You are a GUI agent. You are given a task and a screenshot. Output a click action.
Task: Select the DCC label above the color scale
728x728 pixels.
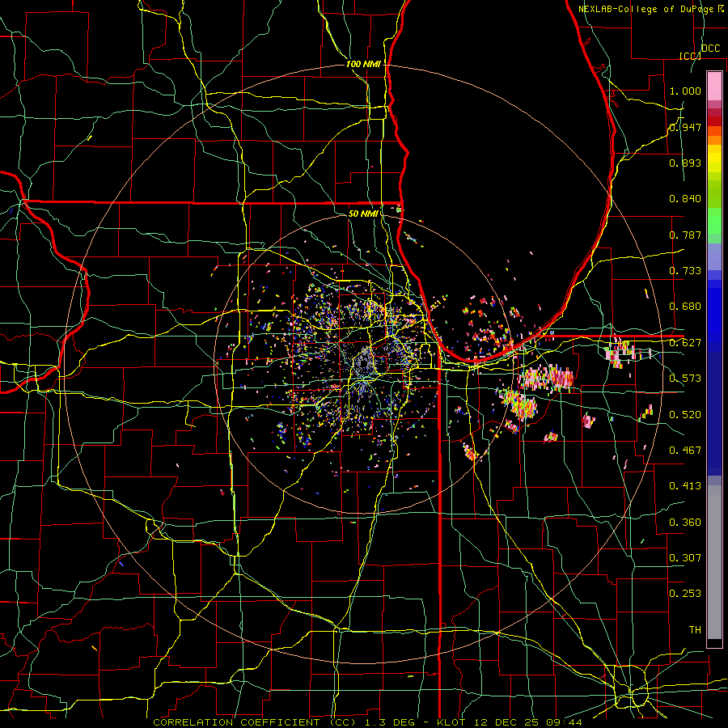point(710,49)
